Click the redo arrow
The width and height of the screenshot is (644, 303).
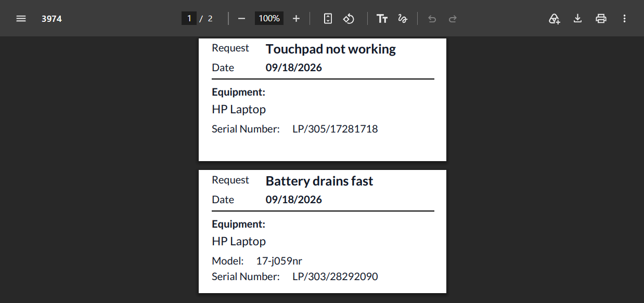point(453,19)
